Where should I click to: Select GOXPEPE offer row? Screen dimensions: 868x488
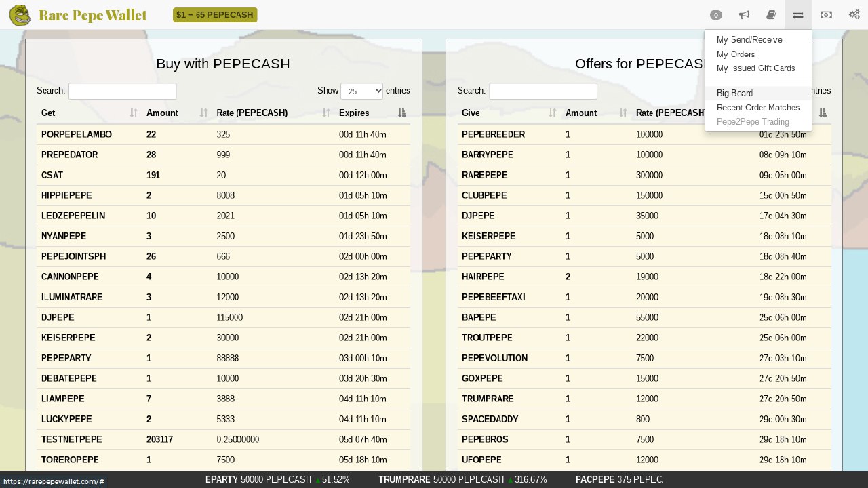(644, 378)
